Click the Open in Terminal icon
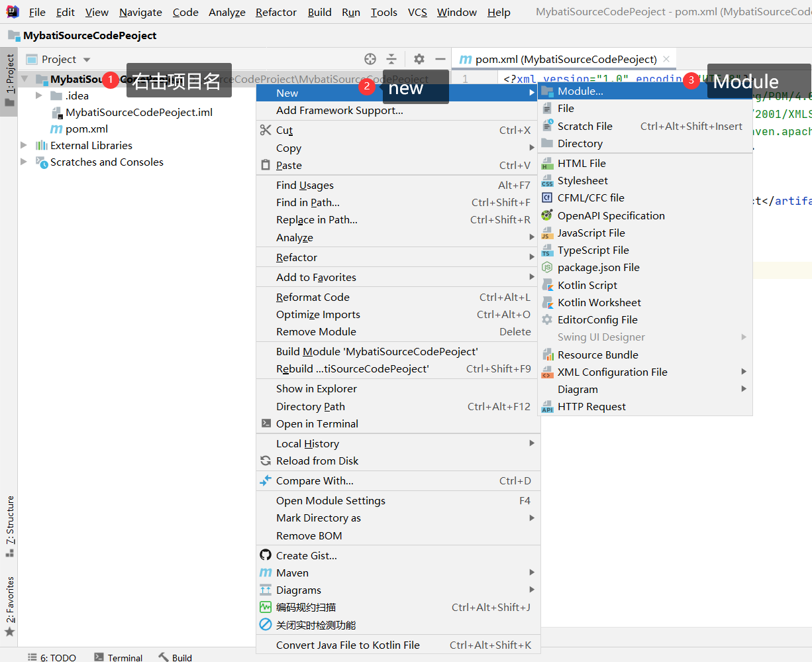Viewport: 812px width, 662px height. coord(266,423)
